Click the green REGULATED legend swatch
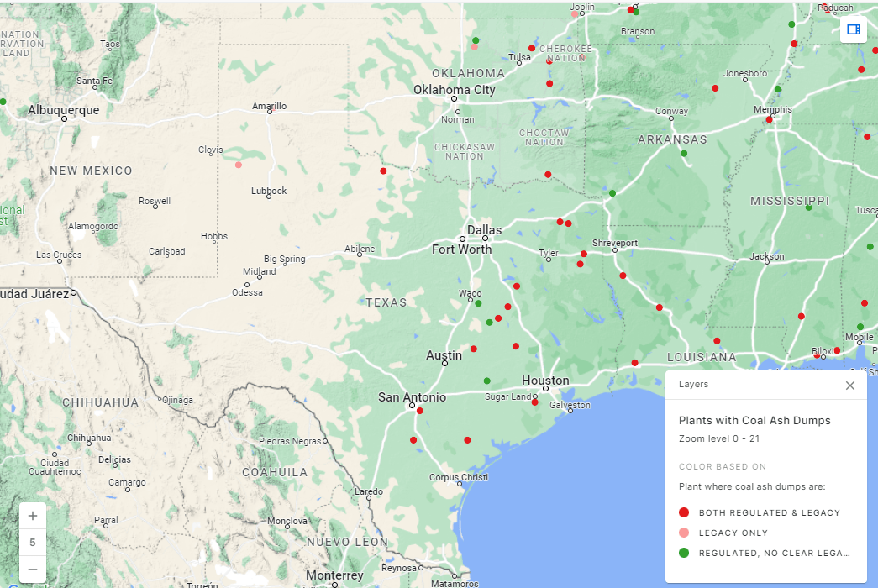The height and width of the screenshot is (588, 878). click(682, 553)
